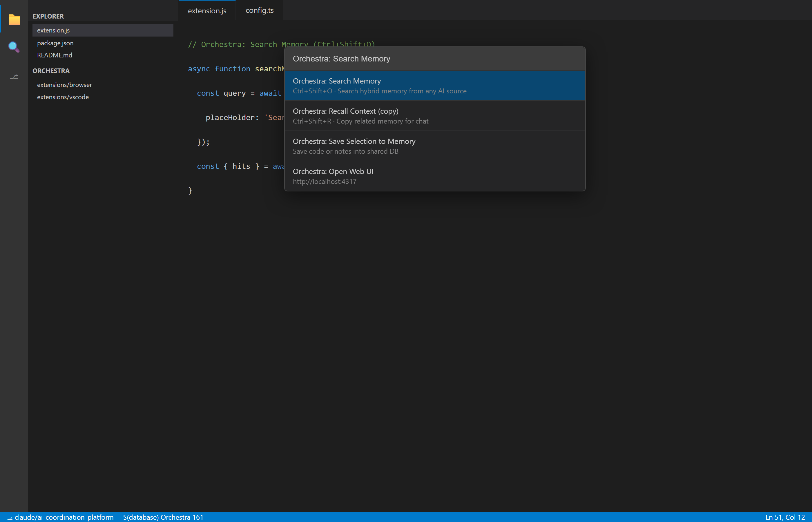
Task: Switch to the extension.js editor tab
Action: 207,10
